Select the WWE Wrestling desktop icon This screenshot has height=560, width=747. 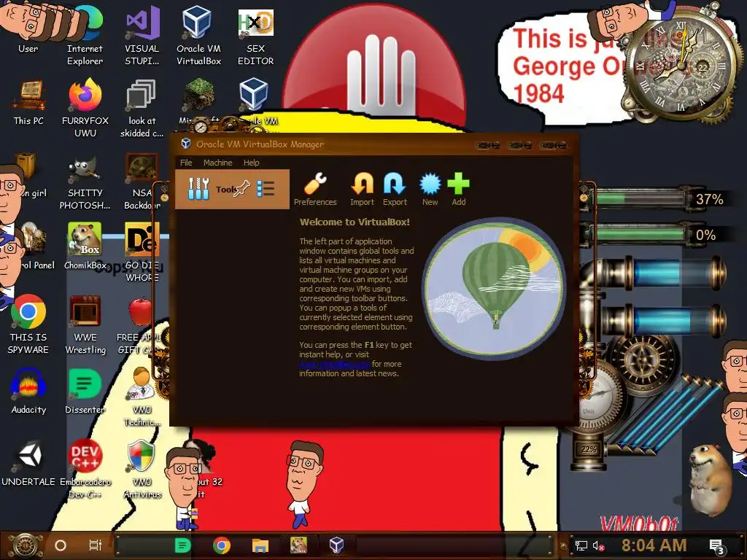[85, 324]
